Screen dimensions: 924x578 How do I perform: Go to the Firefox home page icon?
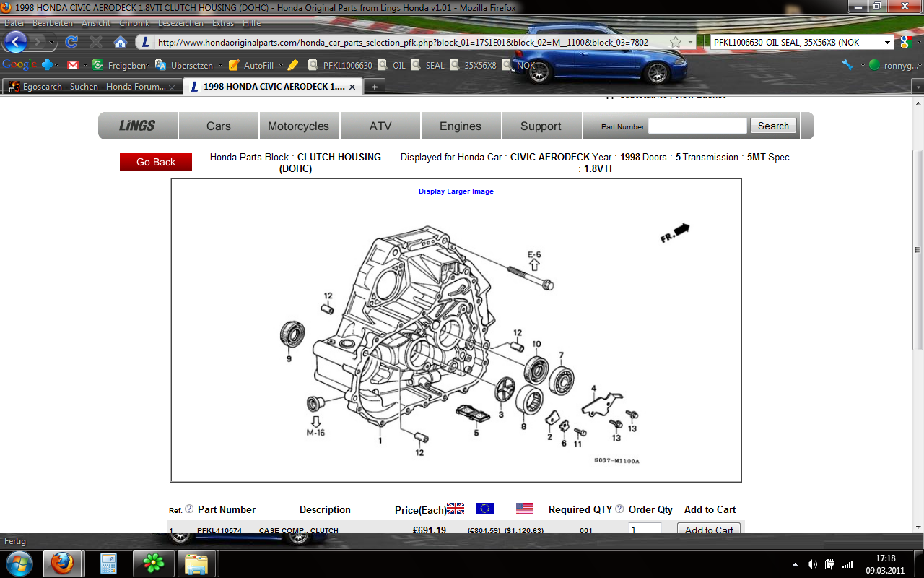[121, 42]
